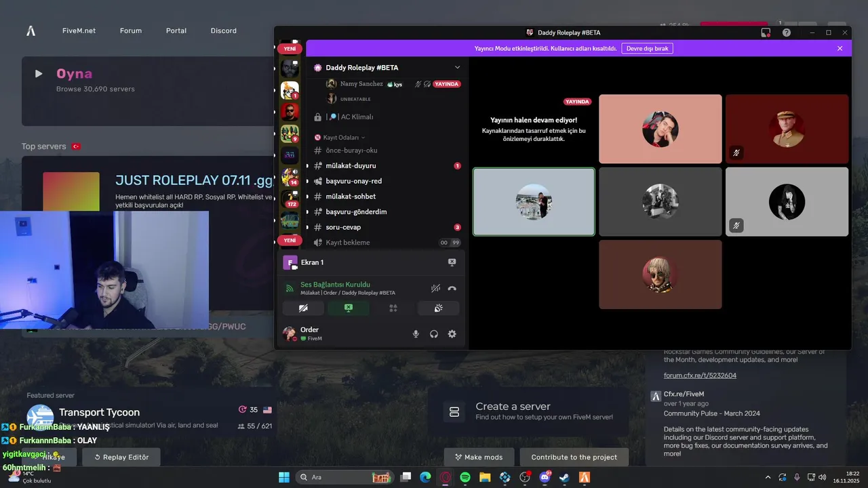Select server with badge 9 in sidebar

point(290,134)
